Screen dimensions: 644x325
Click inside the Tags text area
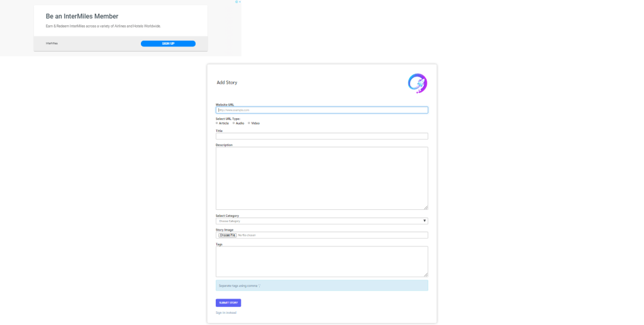[321, 261]
